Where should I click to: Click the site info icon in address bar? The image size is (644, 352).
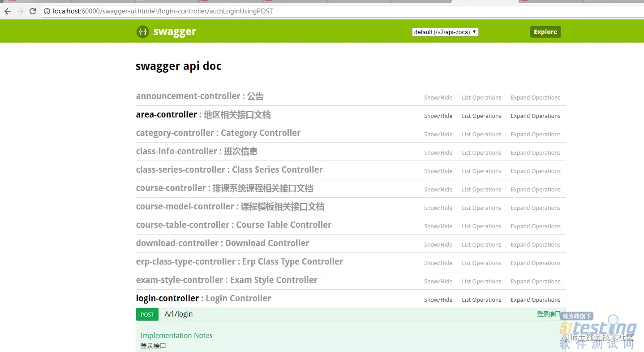tap(47, 11)
